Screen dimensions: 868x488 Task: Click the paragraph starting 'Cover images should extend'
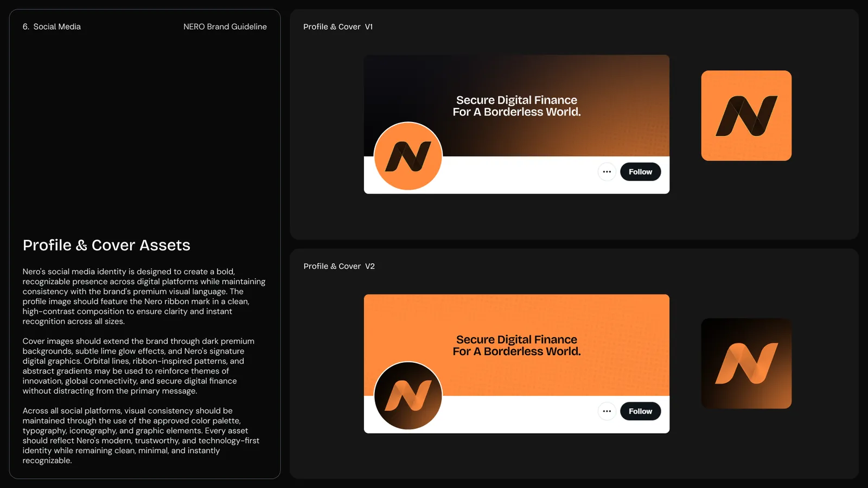tap(138, 366)
